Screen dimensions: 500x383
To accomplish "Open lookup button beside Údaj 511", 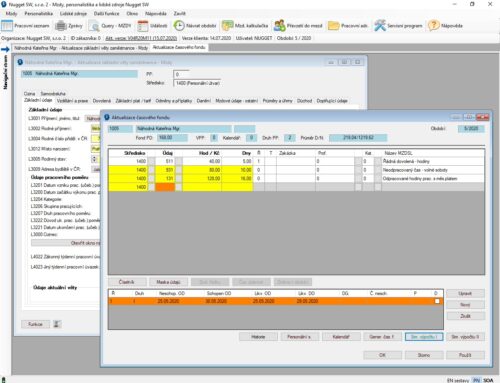I will pos(179,161).
